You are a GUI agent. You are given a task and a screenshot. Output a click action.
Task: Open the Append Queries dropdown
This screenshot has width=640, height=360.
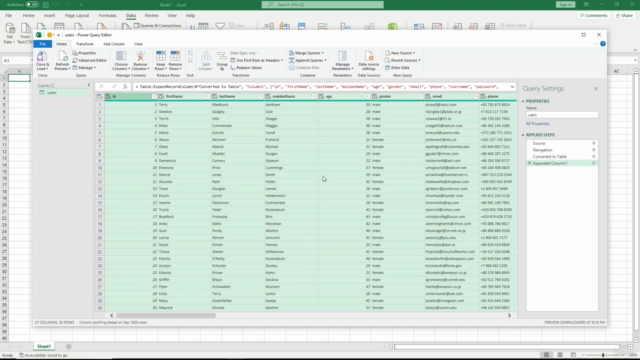tap(325, 60)
